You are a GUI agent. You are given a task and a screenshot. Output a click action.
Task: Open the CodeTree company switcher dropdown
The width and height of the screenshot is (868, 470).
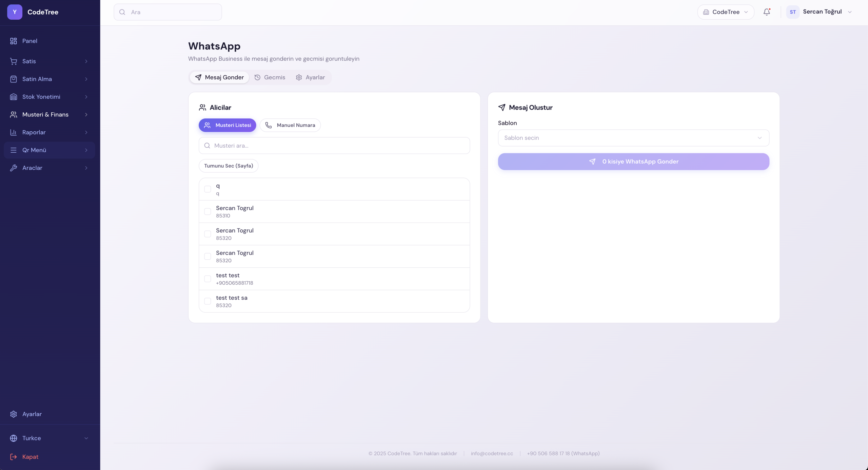point(725,12)
